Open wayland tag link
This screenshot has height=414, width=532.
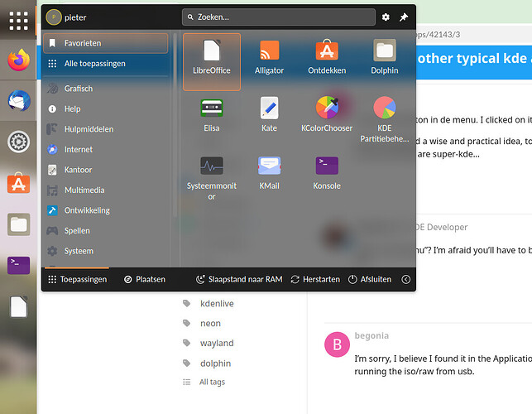point(217,344)
